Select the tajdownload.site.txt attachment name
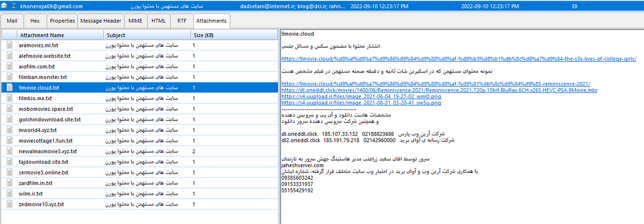 tap(43, 162)
